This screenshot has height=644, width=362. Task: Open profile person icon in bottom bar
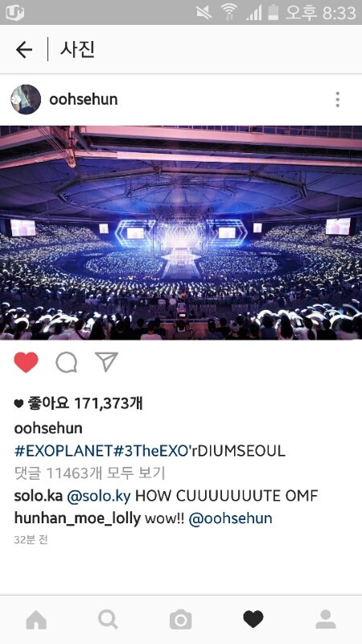tap(326, 619)
